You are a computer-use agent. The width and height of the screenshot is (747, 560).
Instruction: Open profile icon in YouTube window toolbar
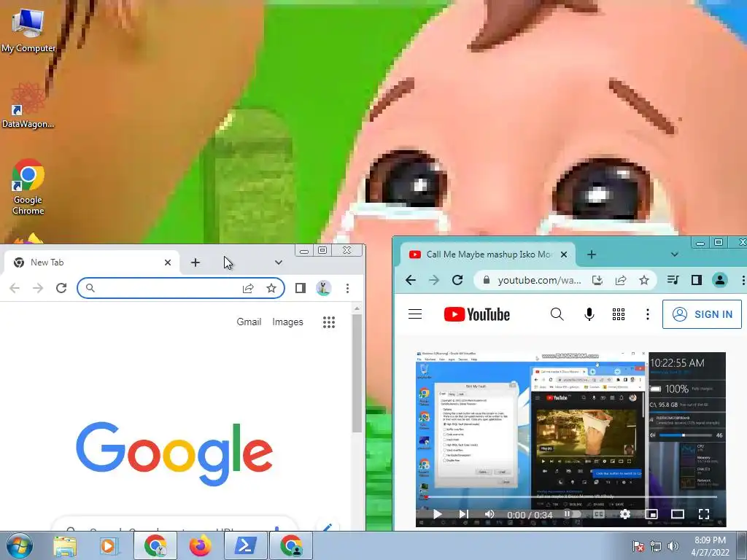tap(720, 280)
